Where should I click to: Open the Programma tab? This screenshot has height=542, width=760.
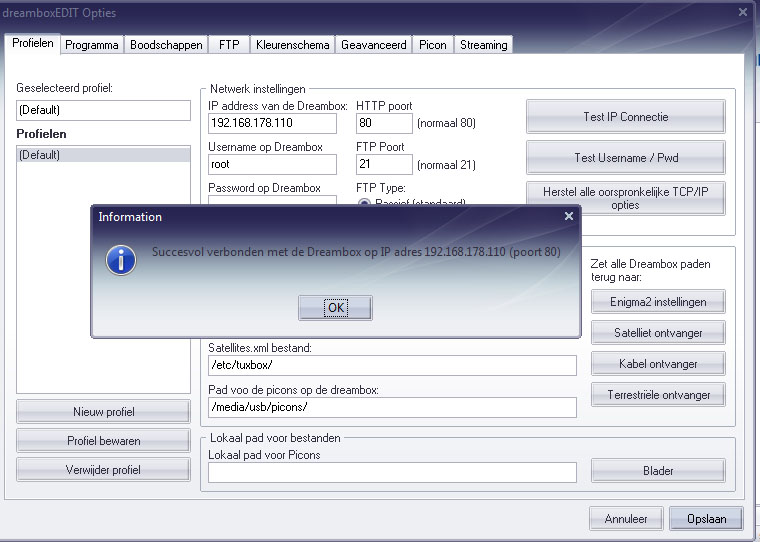pos(92,45)
